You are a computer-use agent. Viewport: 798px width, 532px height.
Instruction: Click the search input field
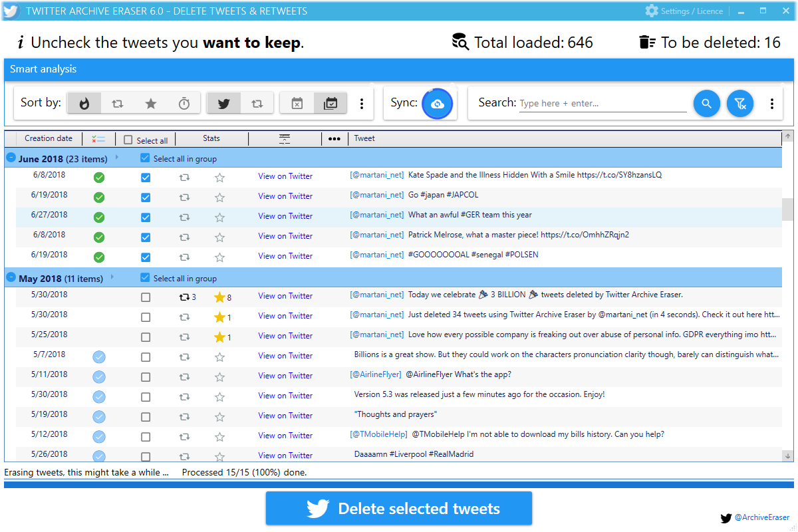coord(602,103)
